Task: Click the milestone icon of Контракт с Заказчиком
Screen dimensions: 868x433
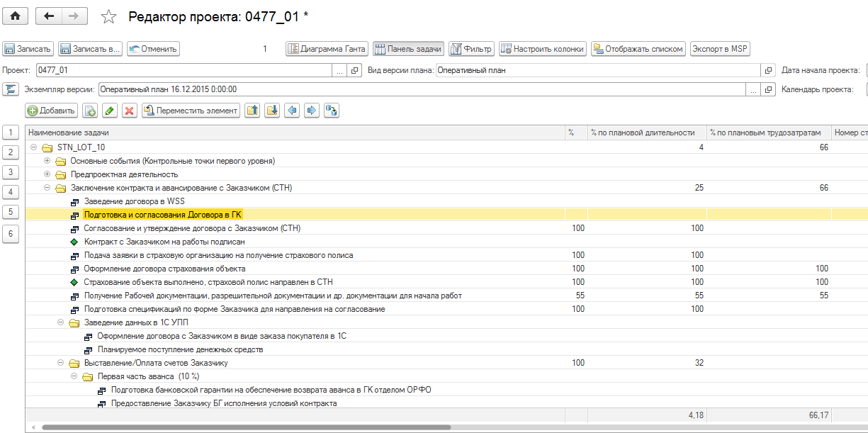Action: (x=75, y=242)
